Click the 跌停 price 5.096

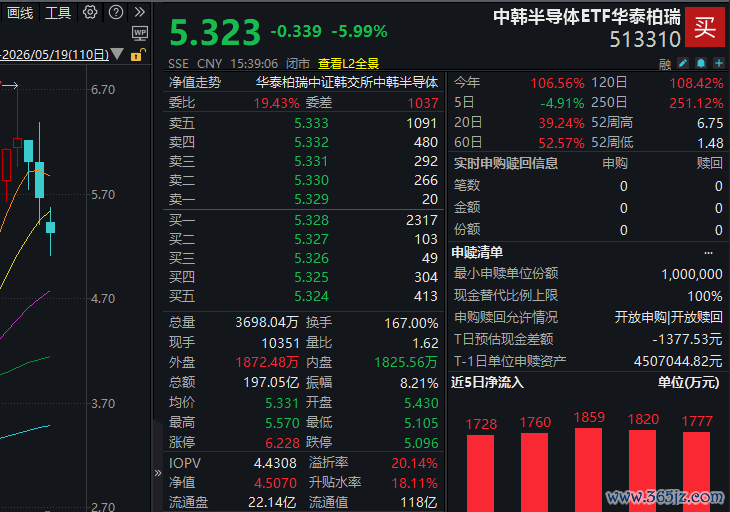[421, 443]
